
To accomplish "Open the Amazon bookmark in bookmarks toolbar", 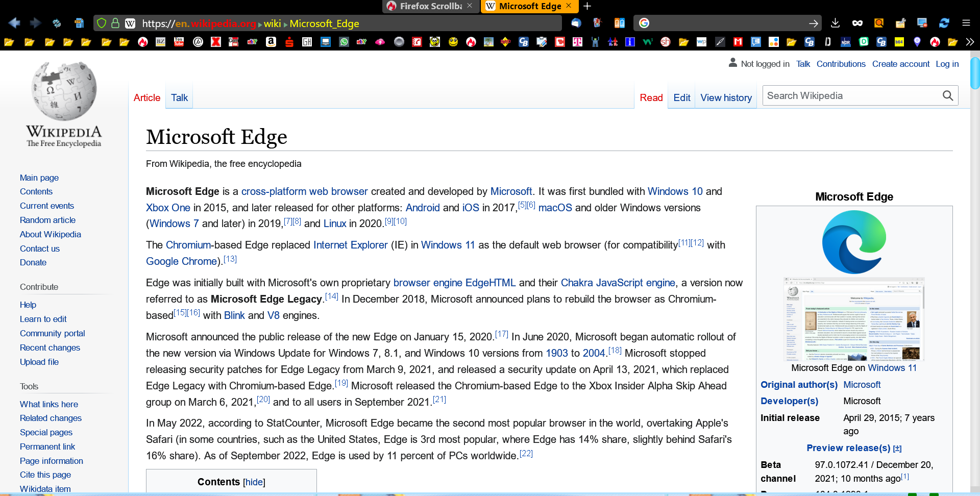I will (x=271, y=42).
